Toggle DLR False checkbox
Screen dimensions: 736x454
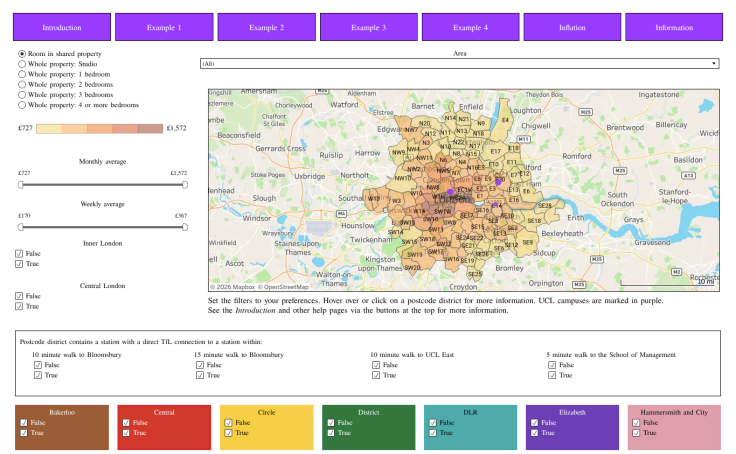433,423
